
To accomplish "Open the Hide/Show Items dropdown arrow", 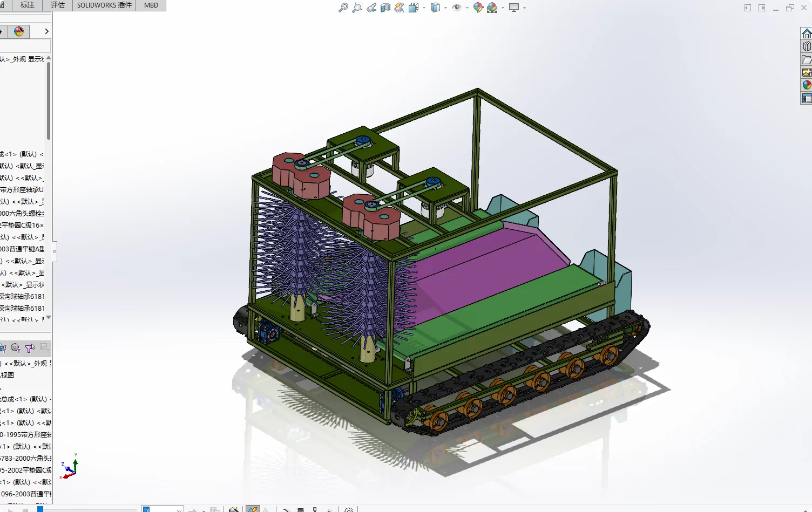I will click(467, 8).
